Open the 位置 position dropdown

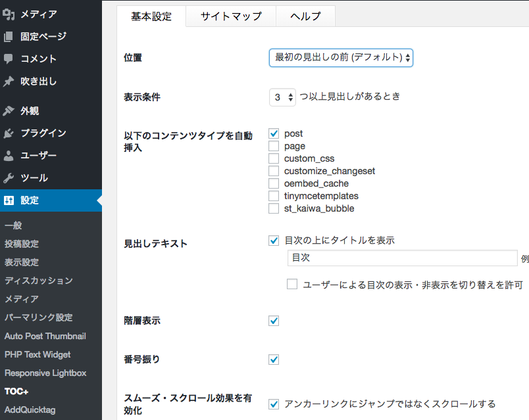(x=341, y=58)
